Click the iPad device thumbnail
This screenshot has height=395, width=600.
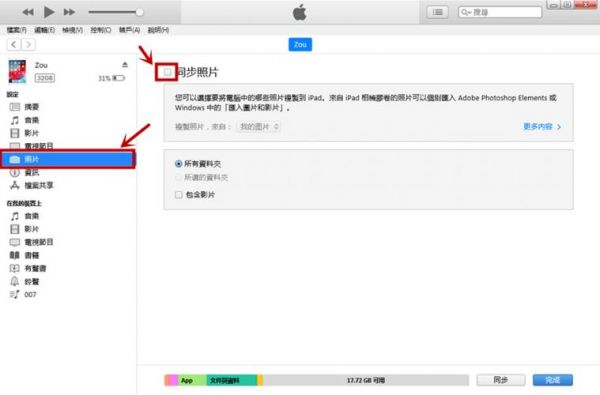click(18, 71)
